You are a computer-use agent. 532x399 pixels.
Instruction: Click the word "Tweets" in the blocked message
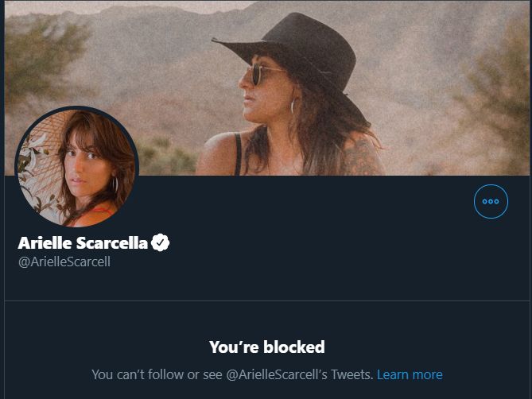tap(352, 374)
